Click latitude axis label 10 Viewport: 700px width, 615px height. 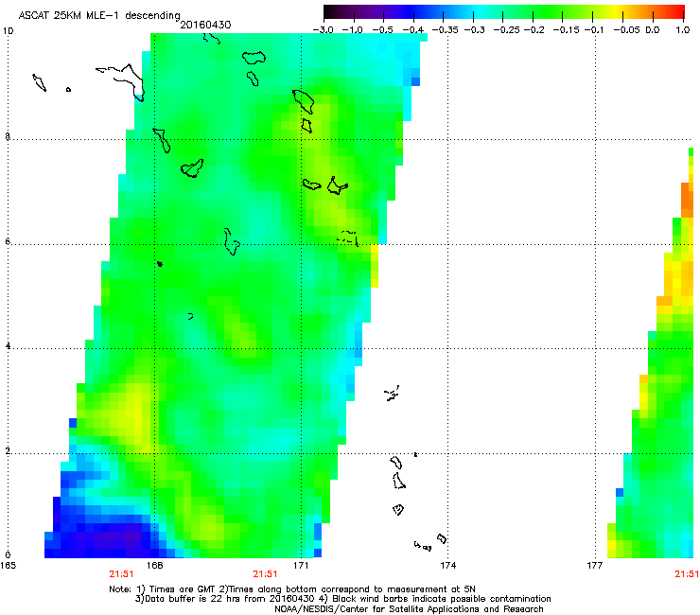8,31
